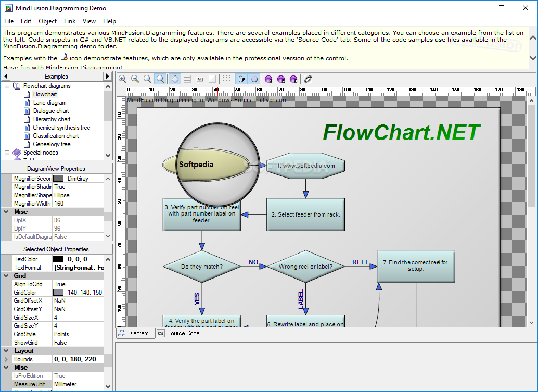Viewport: 538px width, 392px height.
Task: Click the purple sphere number 3 icon
Action: (x=293, y=79)
